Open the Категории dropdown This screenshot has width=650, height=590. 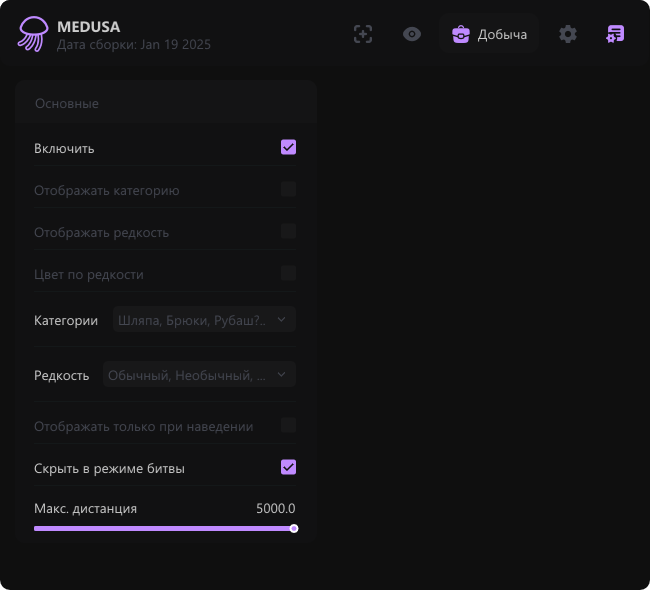[x=204, y=319]
